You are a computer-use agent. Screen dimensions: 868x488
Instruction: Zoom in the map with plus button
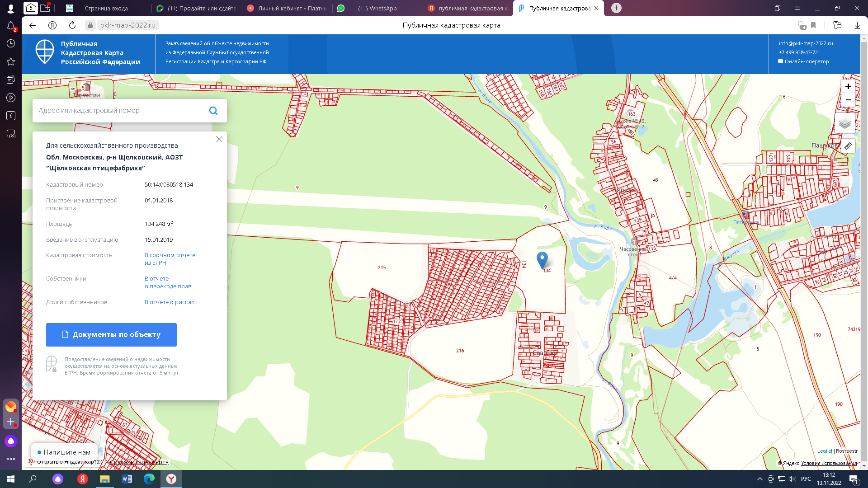(848, 86)
